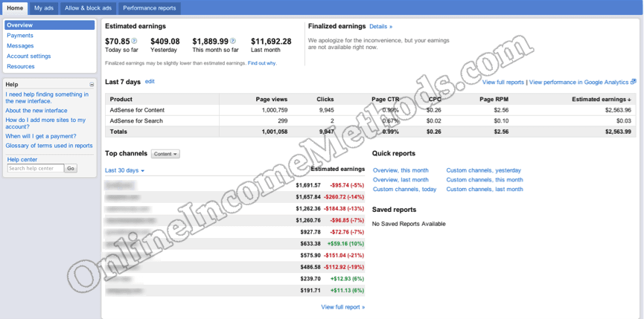The width and height of the screenshot is (644, 319).
Task: Click help link about finding something in new interface
Action: click(47, 97)
